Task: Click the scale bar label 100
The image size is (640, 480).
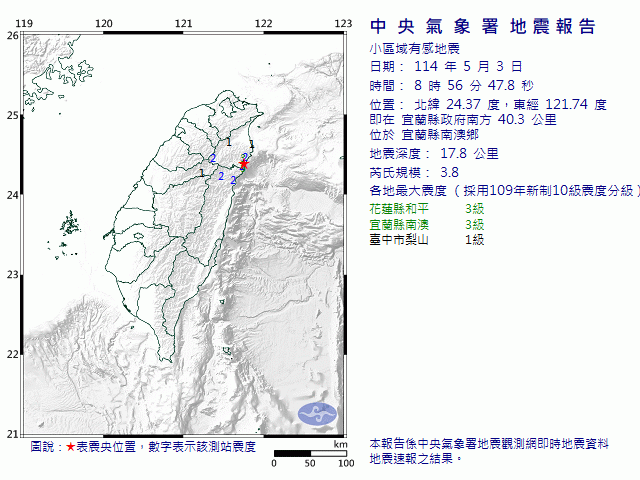Action: 346,463
